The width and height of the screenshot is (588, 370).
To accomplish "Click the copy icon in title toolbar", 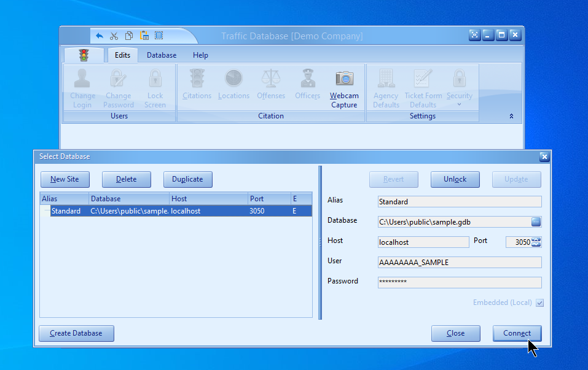I will pyautogui.click(x=129, y=36).
